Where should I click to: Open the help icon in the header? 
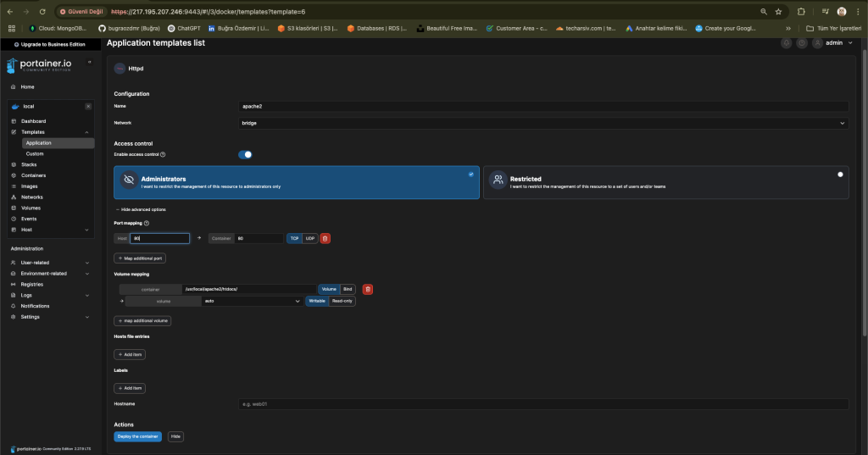pyautogui.click(x=802, y=43)
